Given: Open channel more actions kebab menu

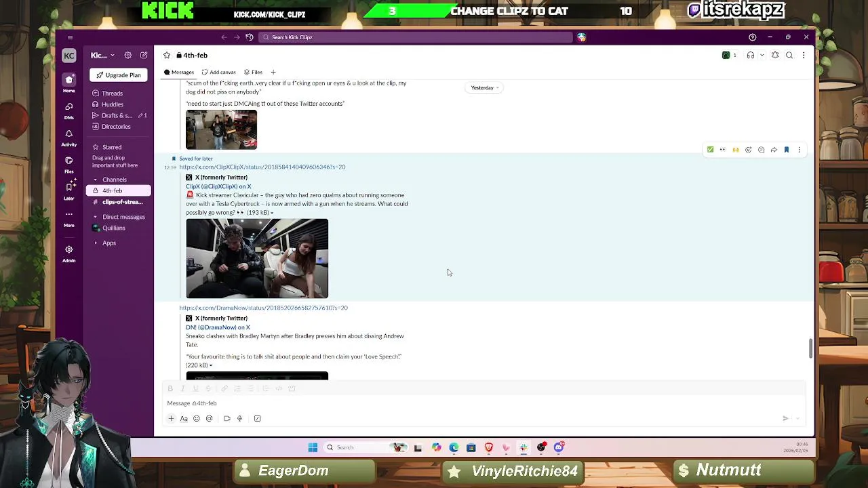Looking at the screenshot, I should (804, 56).
